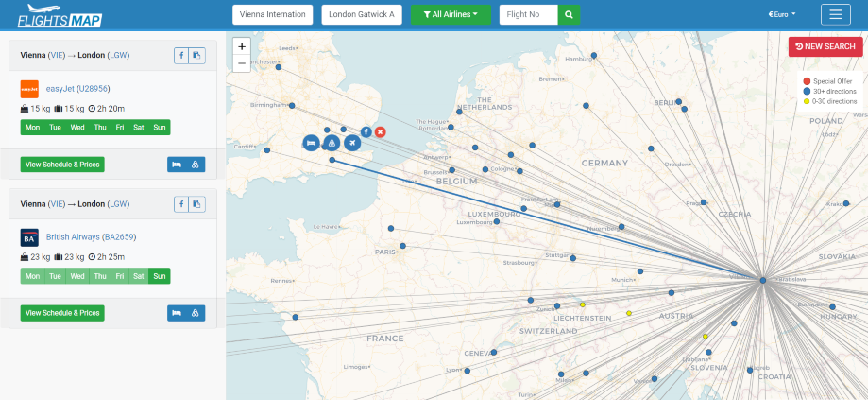Click the round Facebook icon on map

point(366,131)
